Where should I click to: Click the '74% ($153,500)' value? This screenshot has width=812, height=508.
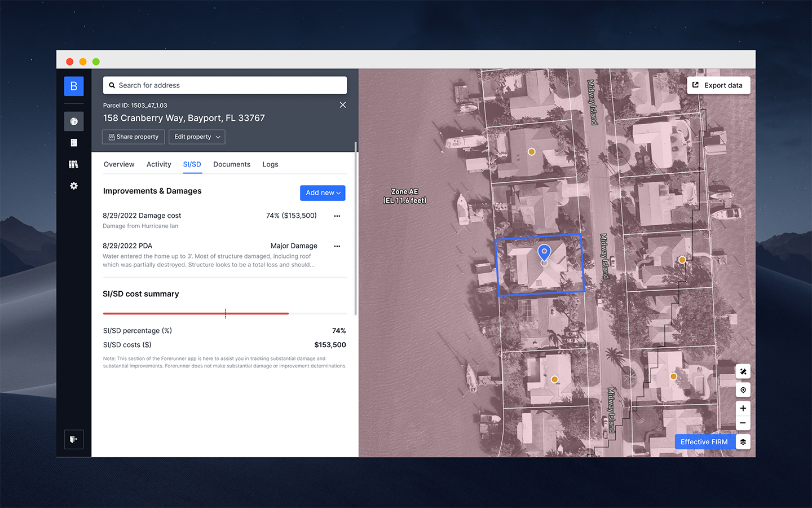292,216
